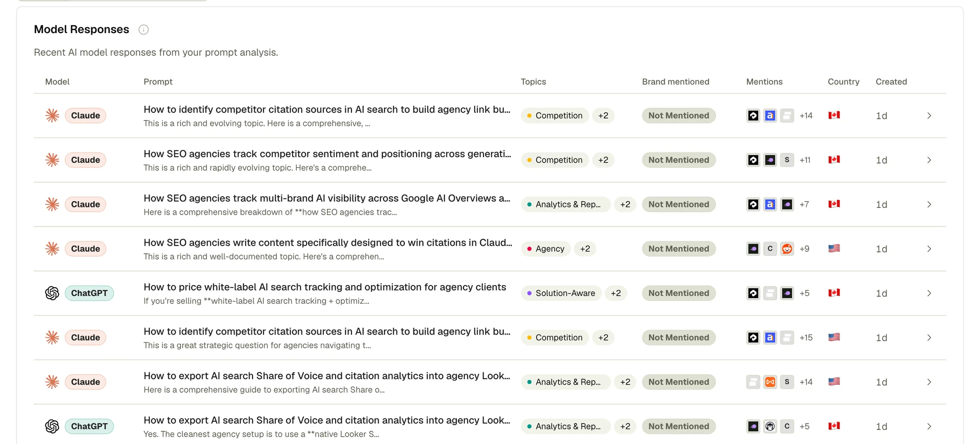
Task: Open prompt about pricing white-label AI search tracking
Action: [324, 287]
